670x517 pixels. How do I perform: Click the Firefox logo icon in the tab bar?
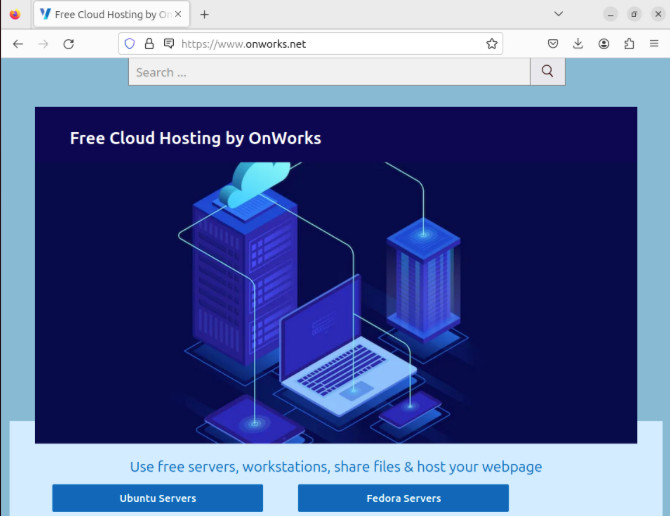[15, 15]
